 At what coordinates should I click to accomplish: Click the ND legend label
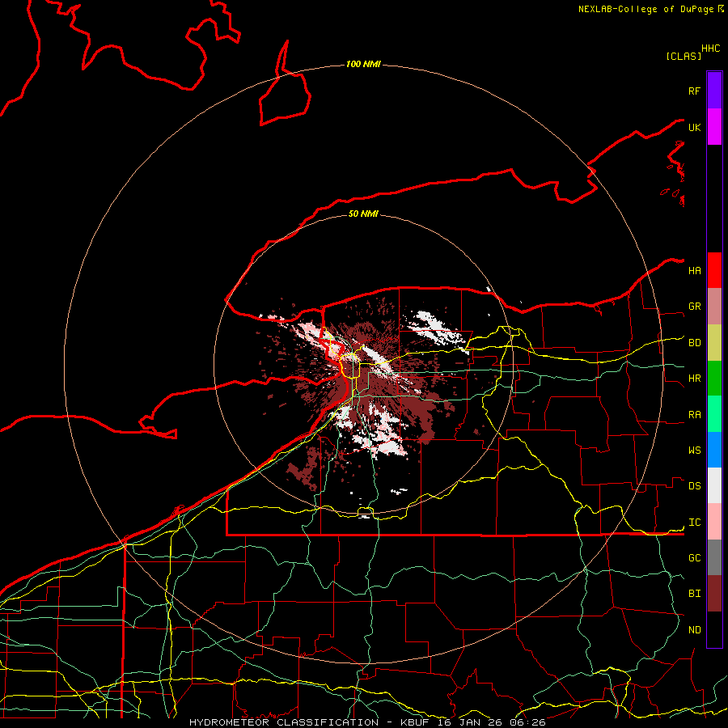[x=694, y=630]
